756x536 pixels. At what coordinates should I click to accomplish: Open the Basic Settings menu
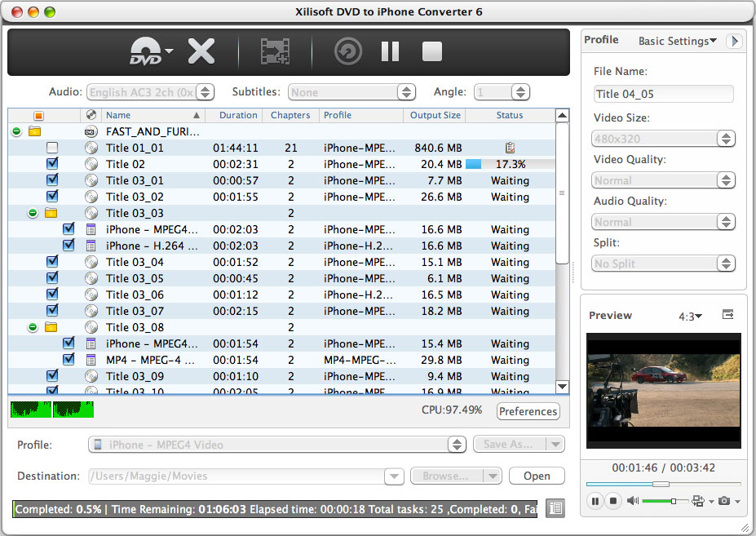tap(677, 41)
